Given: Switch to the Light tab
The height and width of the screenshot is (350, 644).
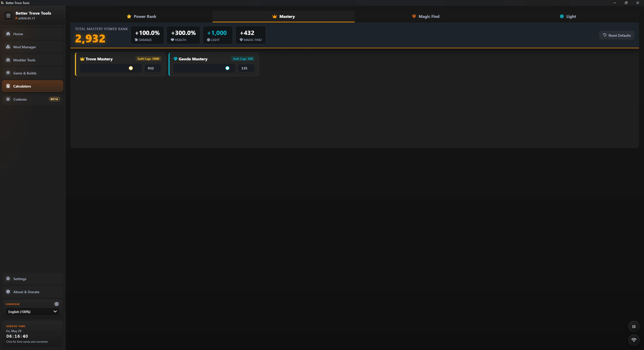Looking at the screenshot, I should click(568, 16).
